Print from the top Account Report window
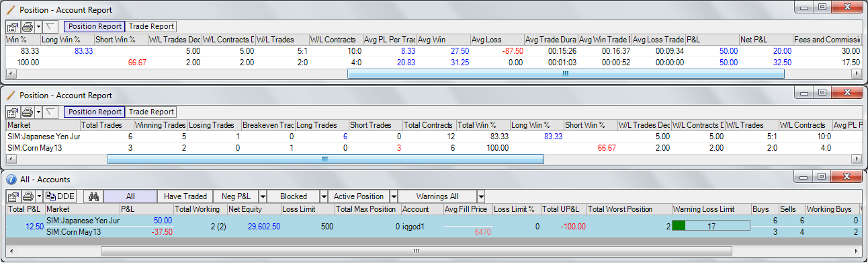 click(x=27, y=27)
